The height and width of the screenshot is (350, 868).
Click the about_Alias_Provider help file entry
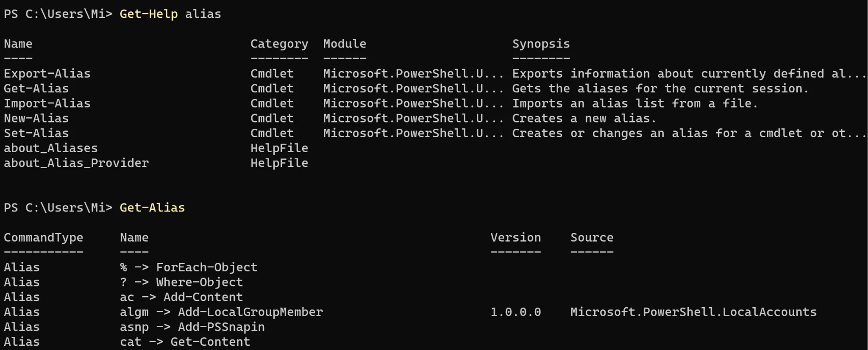point(76,163)
